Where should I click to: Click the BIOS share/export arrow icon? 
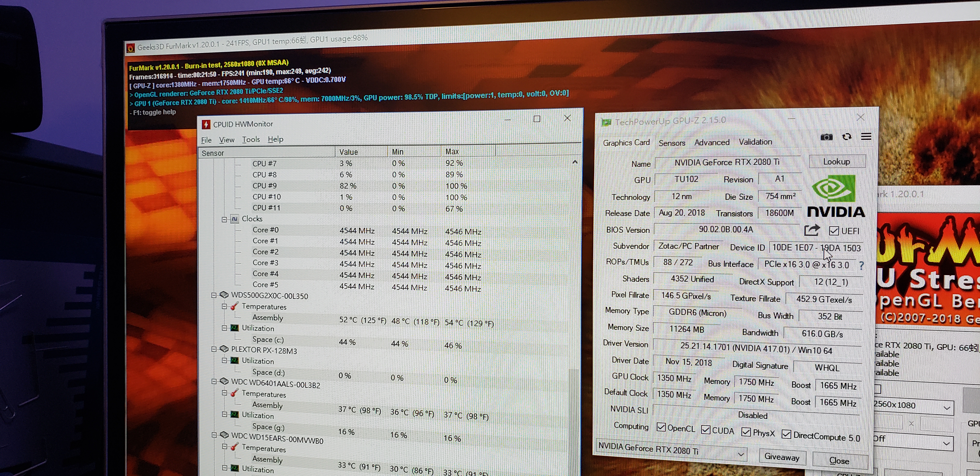pyautogui.click(x=812, y=230)
